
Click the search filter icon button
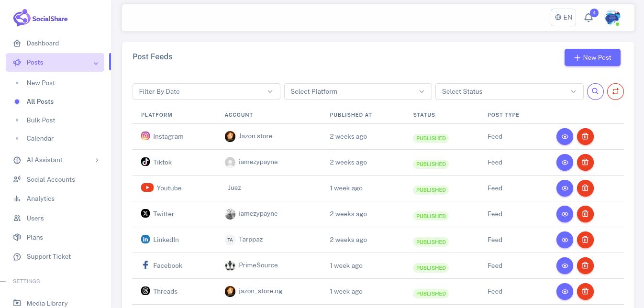tap(595, 91)
